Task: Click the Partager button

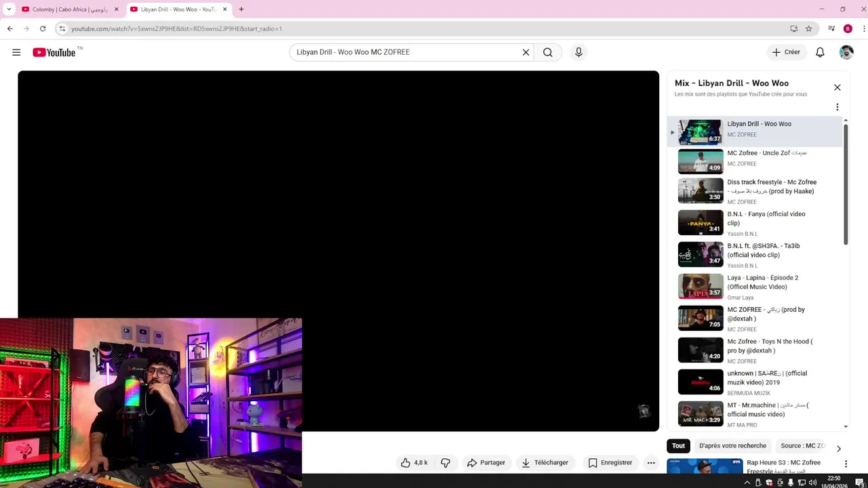Action: coord(486,463)
